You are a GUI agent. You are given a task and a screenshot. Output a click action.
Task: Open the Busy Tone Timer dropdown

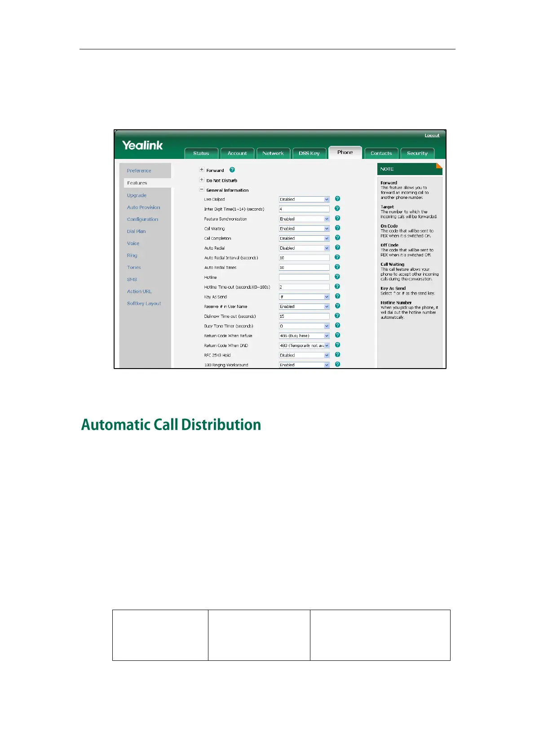(x=304, y=326)
